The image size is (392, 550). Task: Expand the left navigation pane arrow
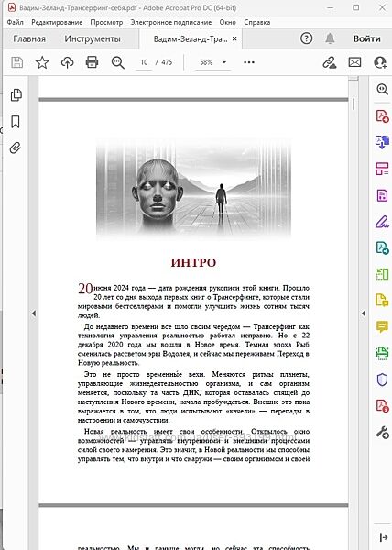tap(34, 313)
